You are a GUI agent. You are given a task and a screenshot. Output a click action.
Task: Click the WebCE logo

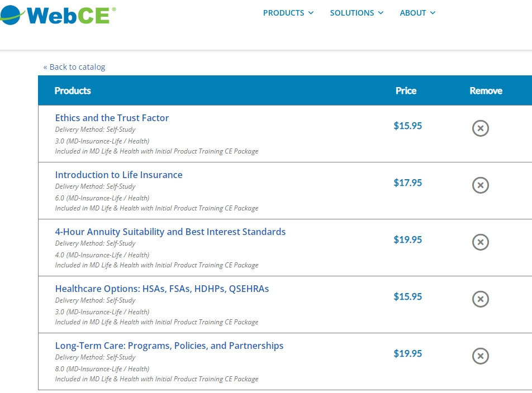click(59, 15)
